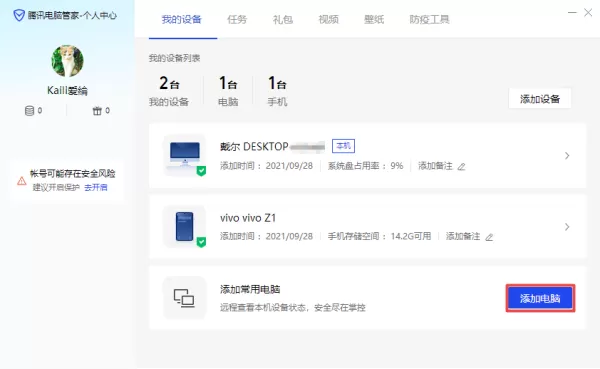Open the 礼包 tab
Image resolution: width=600 pixels, height=369 pixels.
point(283,20)
